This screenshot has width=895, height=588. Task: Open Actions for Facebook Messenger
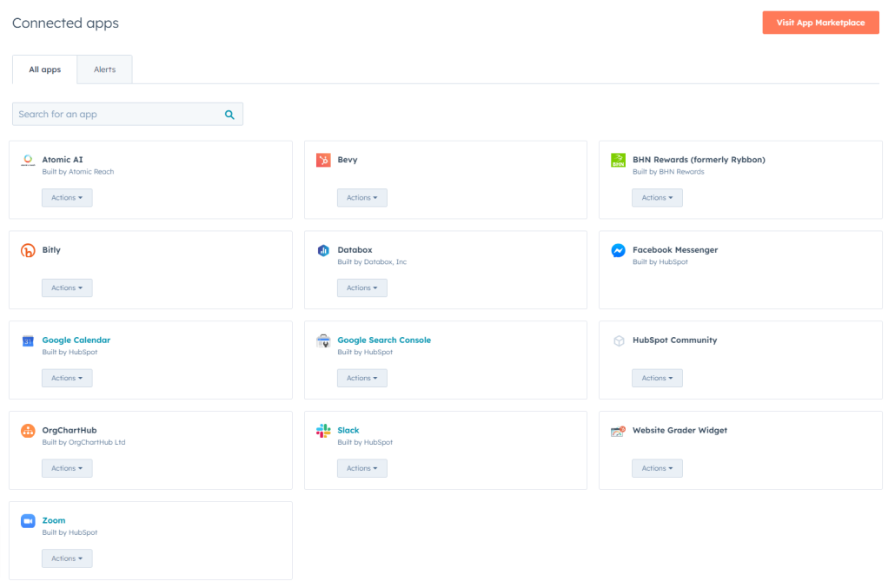657,287
